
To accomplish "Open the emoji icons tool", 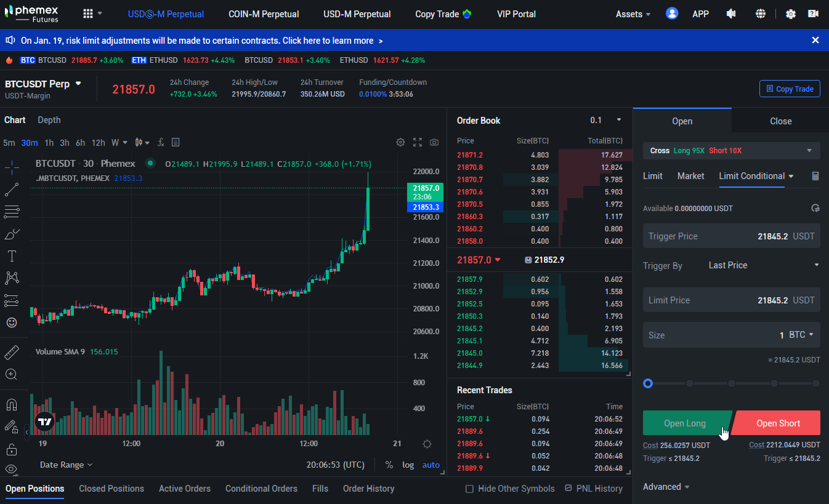I will (12, 322).
